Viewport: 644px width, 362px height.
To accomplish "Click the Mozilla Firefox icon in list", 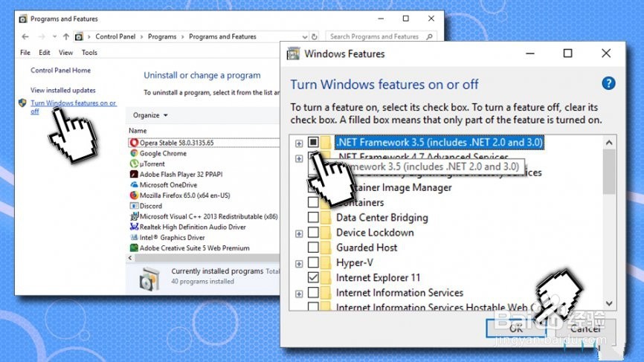I will click(x=133, y=195).
